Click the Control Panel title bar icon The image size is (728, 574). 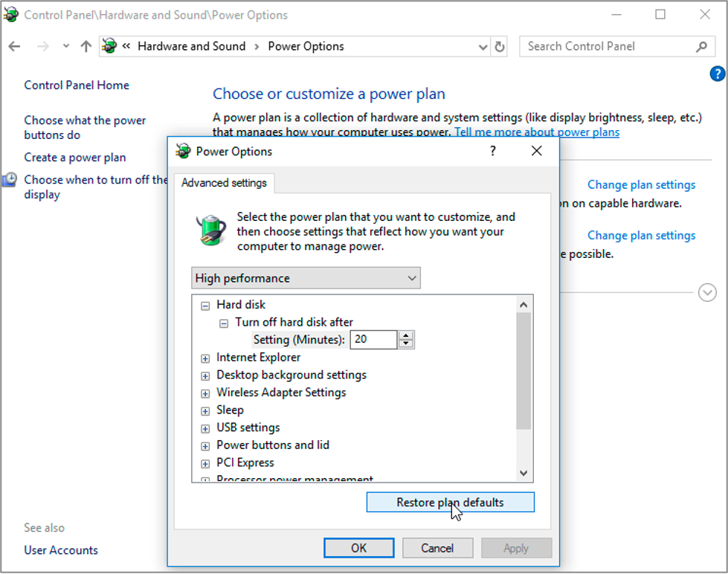(x=10, y=15)
